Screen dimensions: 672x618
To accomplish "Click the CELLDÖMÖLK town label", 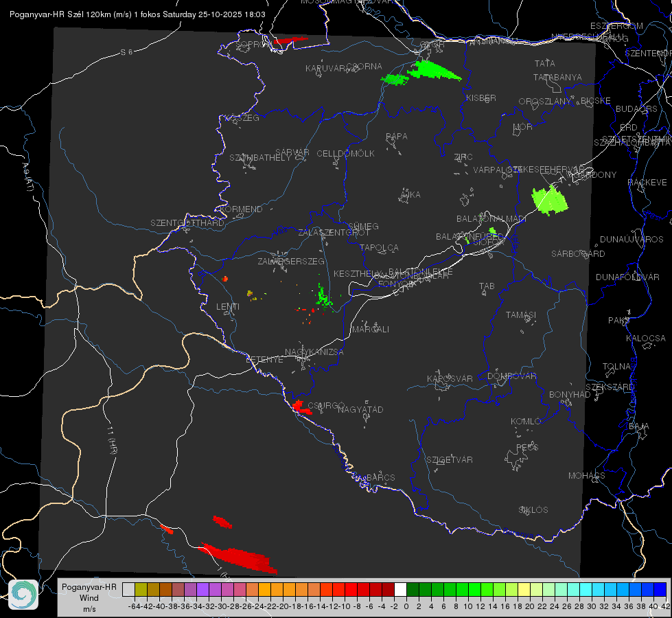I will 345,153.
